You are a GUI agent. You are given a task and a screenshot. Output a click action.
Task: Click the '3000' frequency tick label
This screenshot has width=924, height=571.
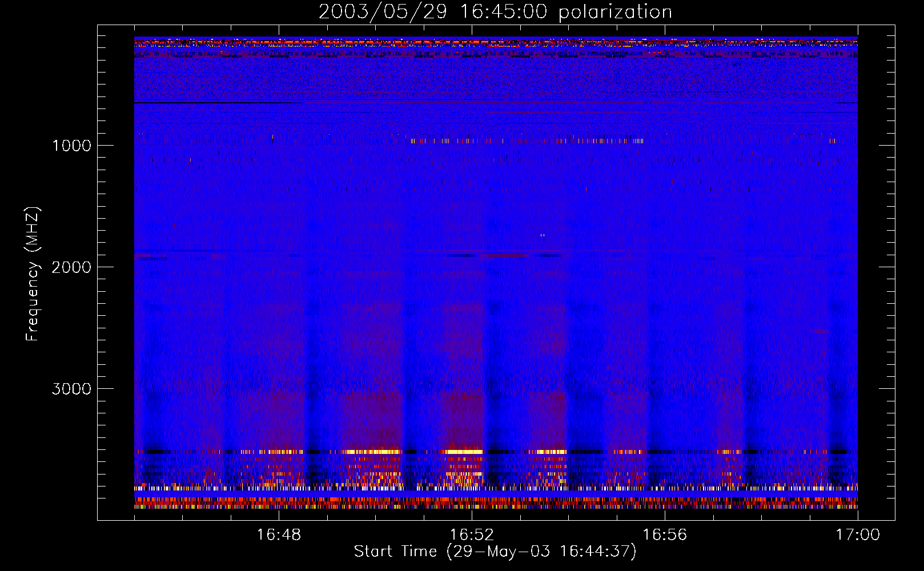pos(71,389)
